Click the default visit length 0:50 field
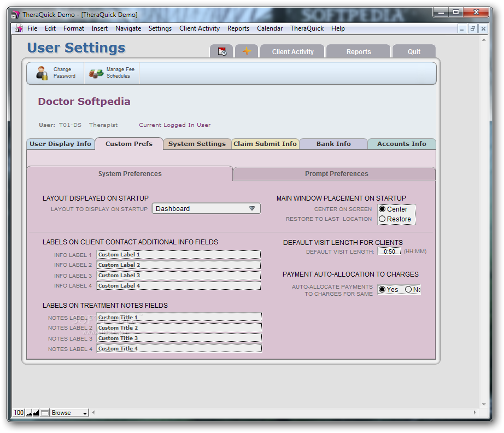 [389, 251]
